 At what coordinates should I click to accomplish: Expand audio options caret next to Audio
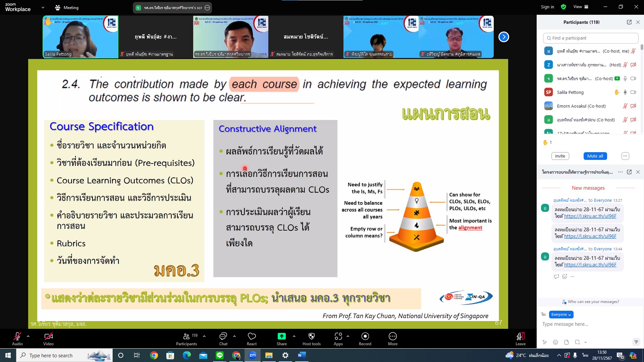[28, 336]
